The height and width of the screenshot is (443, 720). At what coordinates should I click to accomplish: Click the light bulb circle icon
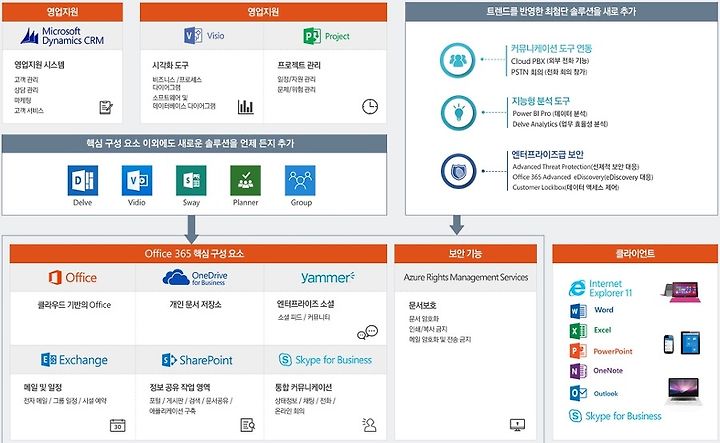point(458,112)
